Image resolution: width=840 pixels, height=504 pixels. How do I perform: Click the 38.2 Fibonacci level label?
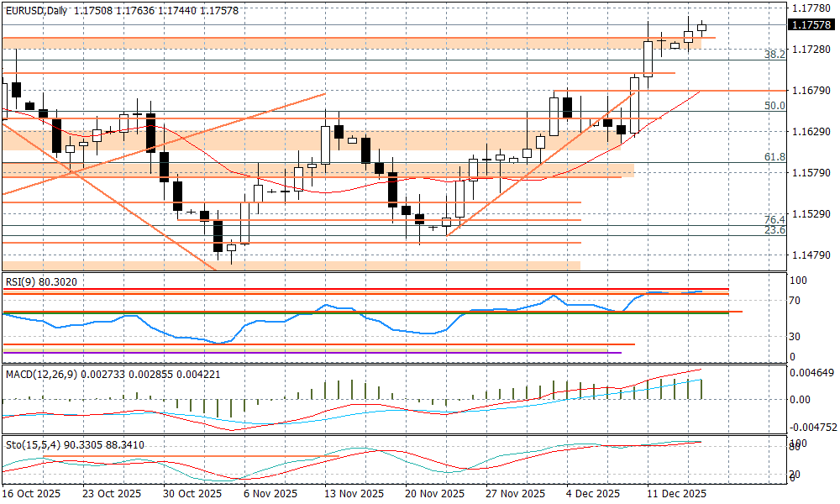coord(774,54)
